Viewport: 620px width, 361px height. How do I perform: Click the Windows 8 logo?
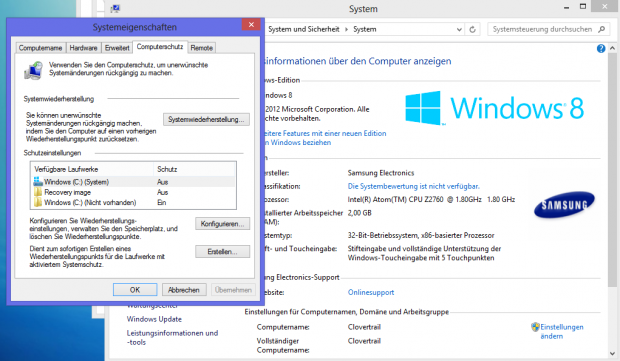[494, 108]
